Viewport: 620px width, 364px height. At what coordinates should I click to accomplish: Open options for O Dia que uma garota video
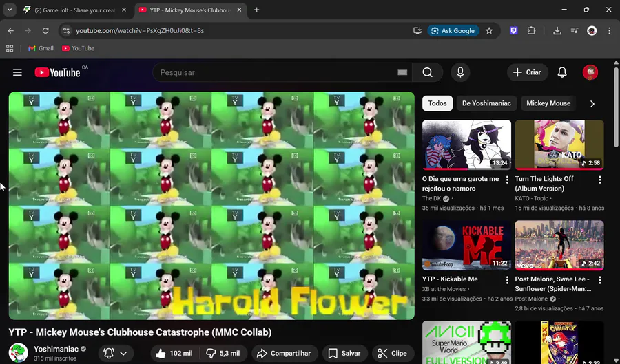pyautogui.click(x=507, y=180)
